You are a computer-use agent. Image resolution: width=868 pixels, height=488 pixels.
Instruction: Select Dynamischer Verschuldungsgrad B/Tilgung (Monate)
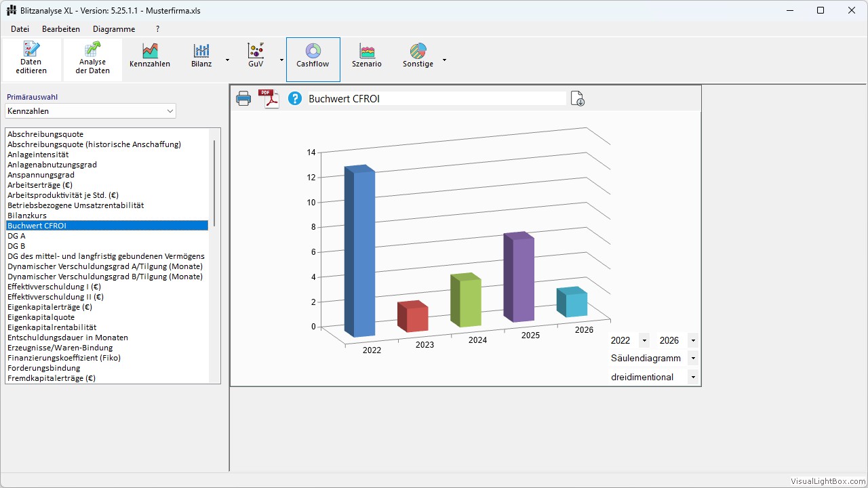107,277
